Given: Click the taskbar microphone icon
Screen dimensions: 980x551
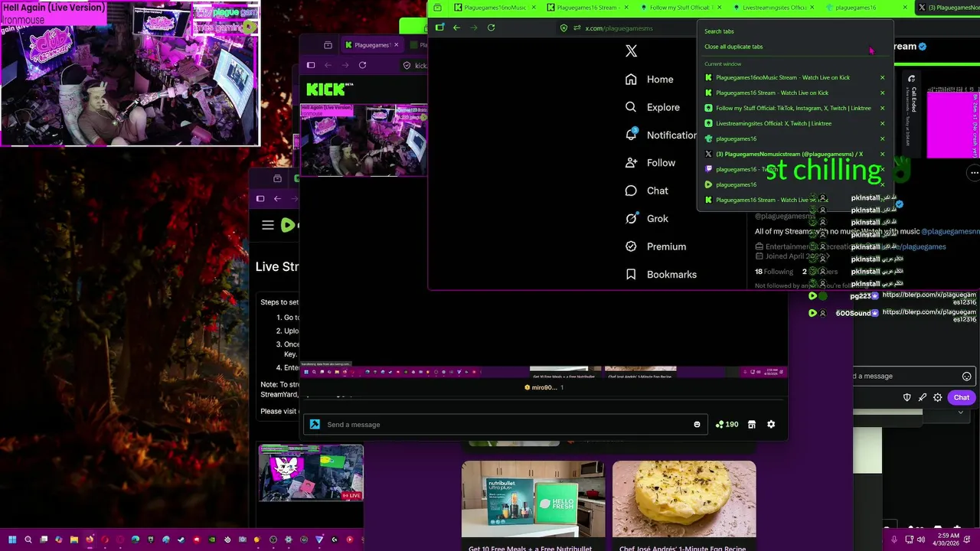Looking at the screenshot, I should (894, 540).
